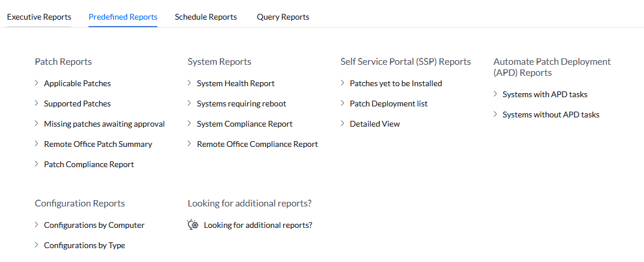Viewport: 644px width, 262px height.
Task: Click chevron beside System Compliance Report
Action: pyautogui.click(x=189, y=123)
